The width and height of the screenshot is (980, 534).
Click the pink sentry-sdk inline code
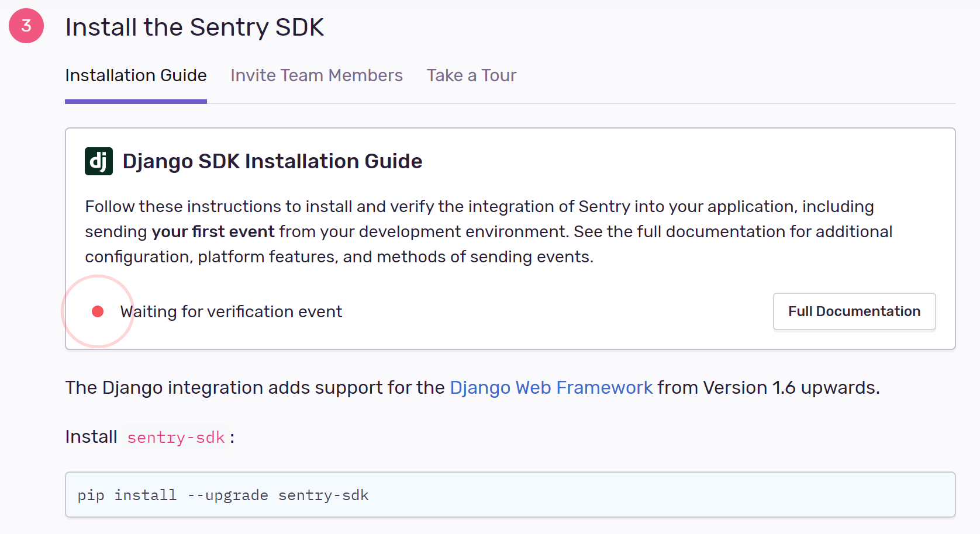pos(176,437)
